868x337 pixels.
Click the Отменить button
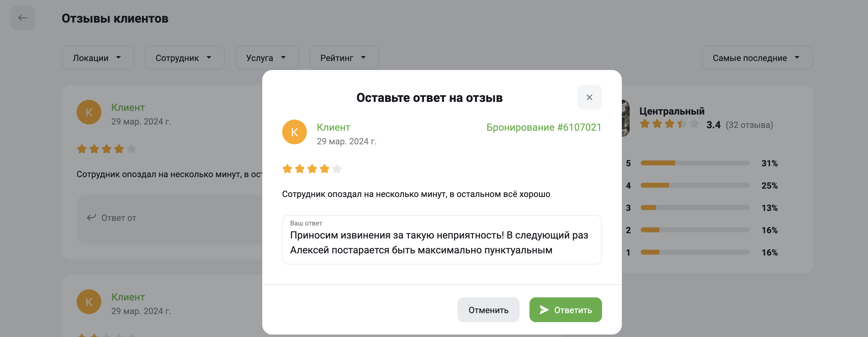[488, 310]
